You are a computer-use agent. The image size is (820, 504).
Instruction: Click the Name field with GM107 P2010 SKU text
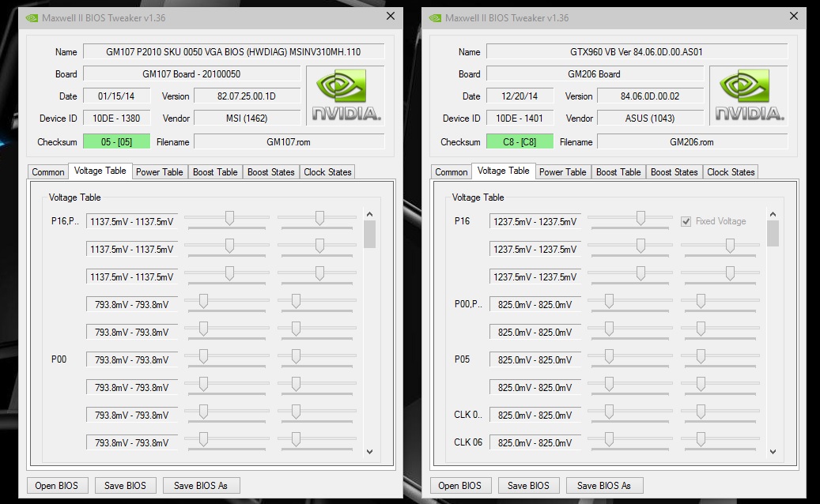point(234,51)
